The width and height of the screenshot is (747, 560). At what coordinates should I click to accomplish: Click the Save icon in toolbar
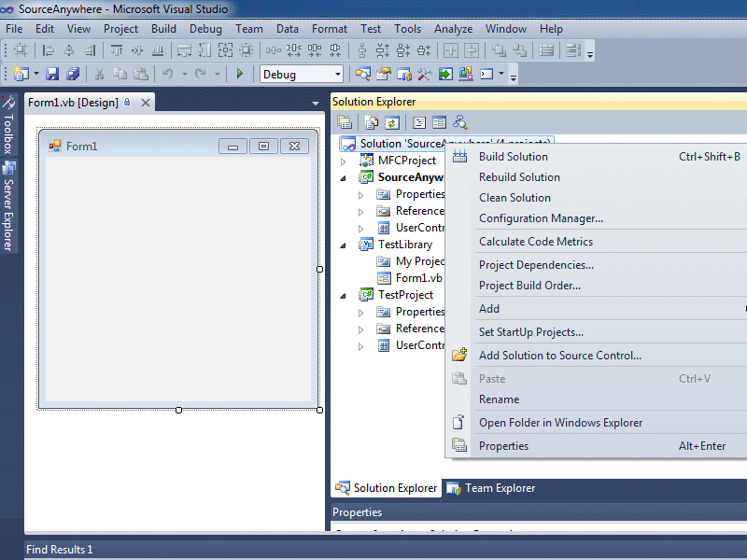52,74
